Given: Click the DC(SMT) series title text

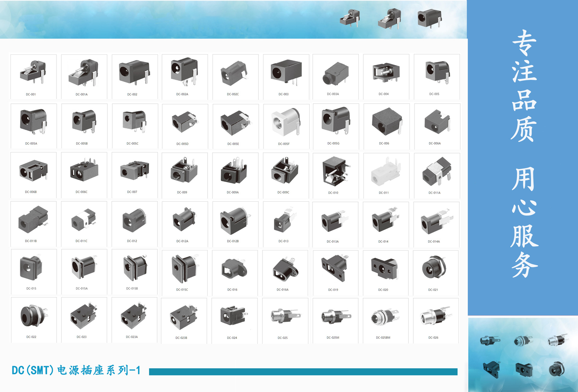Looking at the screenshot, I should coord(76,370).
